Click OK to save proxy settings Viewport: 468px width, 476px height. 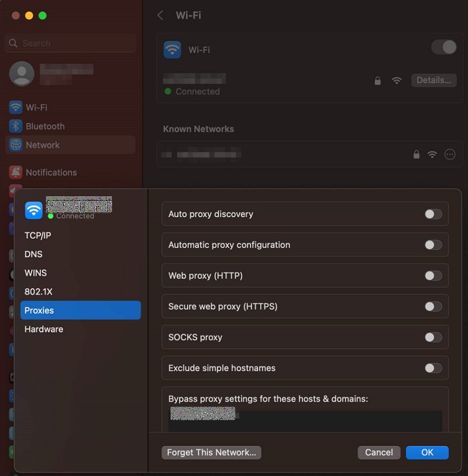click(x=427, y=452)
